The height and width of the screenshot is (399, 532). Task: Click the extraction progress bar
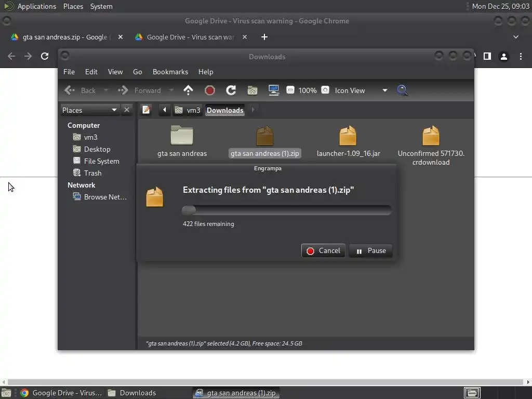pyautogui.click(x=287, y=210)
